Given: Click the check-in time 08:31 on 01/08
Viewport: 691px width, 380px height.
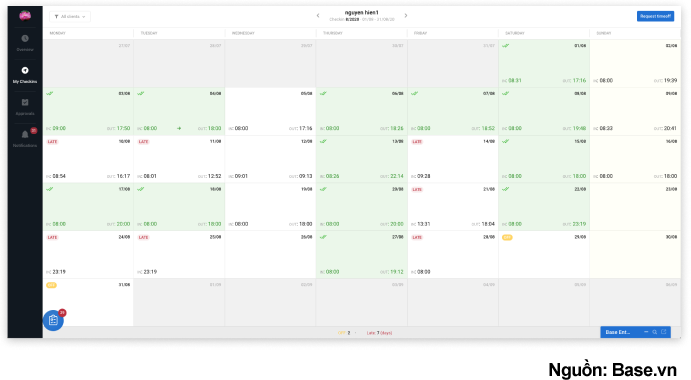Looking at the screenshot, I should [515, 81].
